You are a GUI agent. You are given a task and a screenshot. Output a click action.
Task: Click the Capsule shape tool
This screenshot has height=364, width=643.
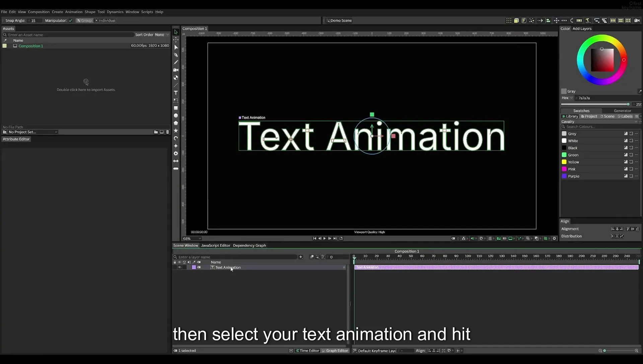pyautogui.click(x=176, y=169)
